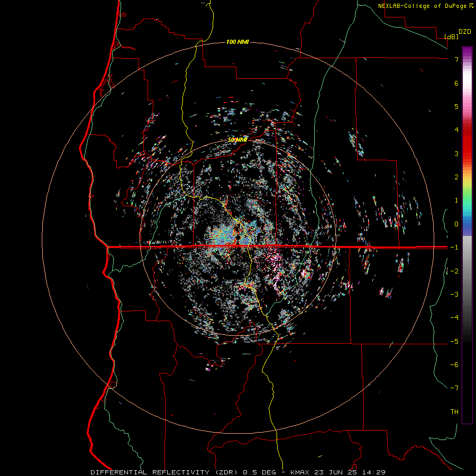Click the 3 value on color scale
Image resolution: width=476 pixels, height=476 pixels.
pyautogui.click(x=456, y=153)
